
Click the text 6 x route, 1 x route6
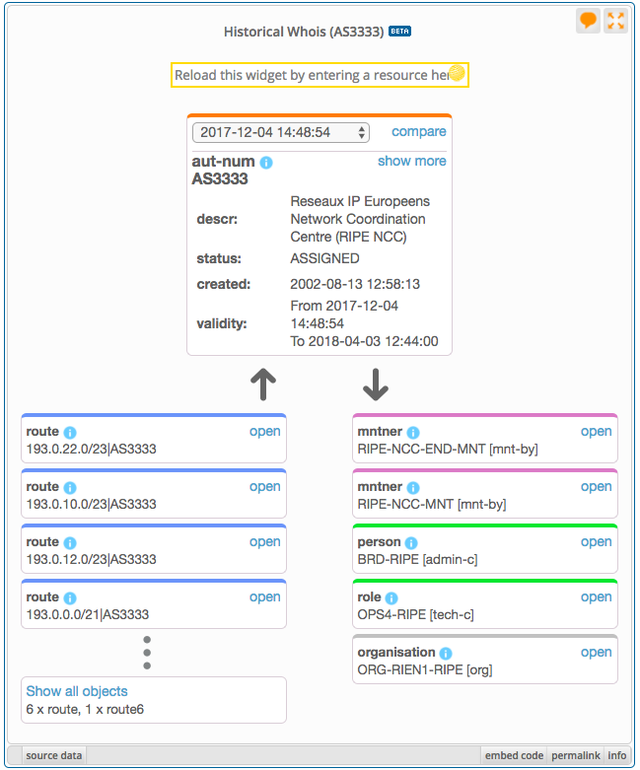(x=85, y=710)
